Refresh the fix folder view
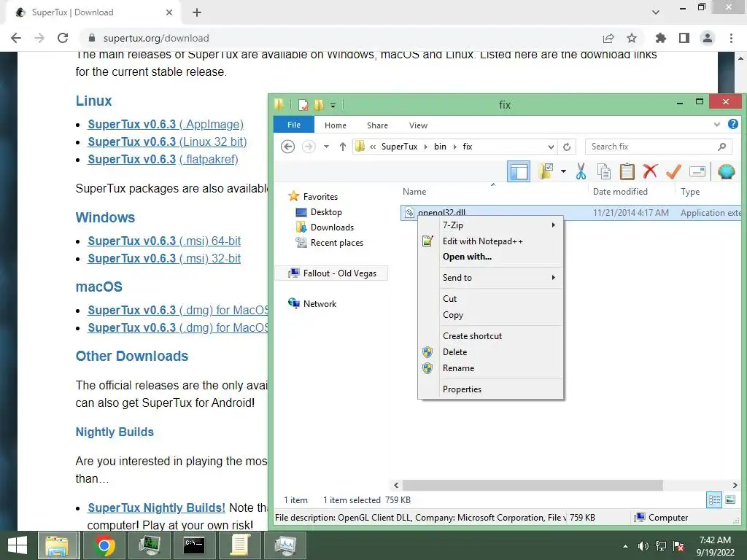This screenshot has height=560, width=747. [x=567, y=147]
